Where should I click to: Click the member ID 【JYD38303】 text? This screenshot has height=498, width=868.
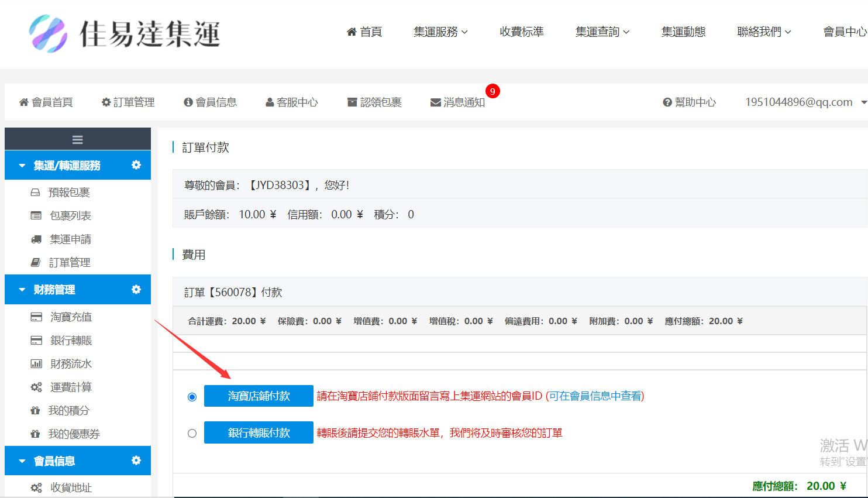(280, 185)
